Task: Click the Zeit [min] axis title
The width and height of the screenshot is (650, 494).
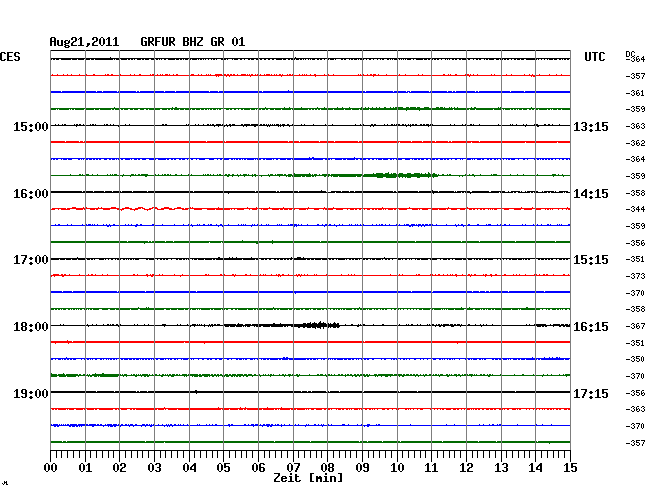Action: click(x=308, y=478)
